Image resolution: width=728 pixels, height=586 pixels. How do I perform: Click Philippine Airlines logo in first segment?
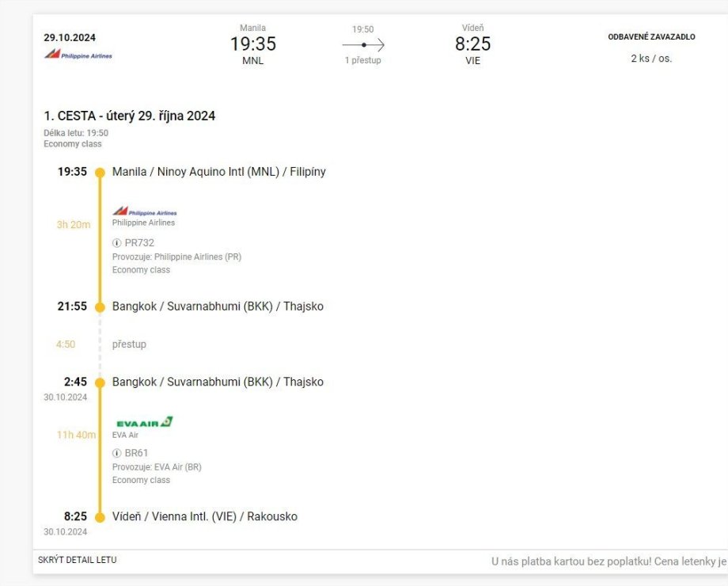click(144, 211)
